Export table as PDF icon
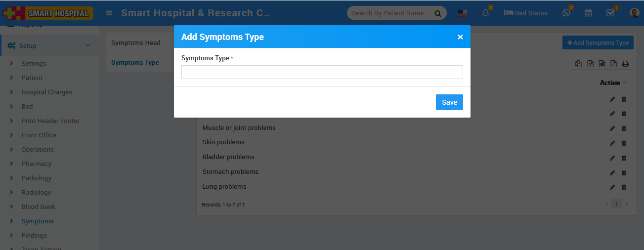Viewport: 644px width, 250px height. pyautogui.click(x=613, y=64)
